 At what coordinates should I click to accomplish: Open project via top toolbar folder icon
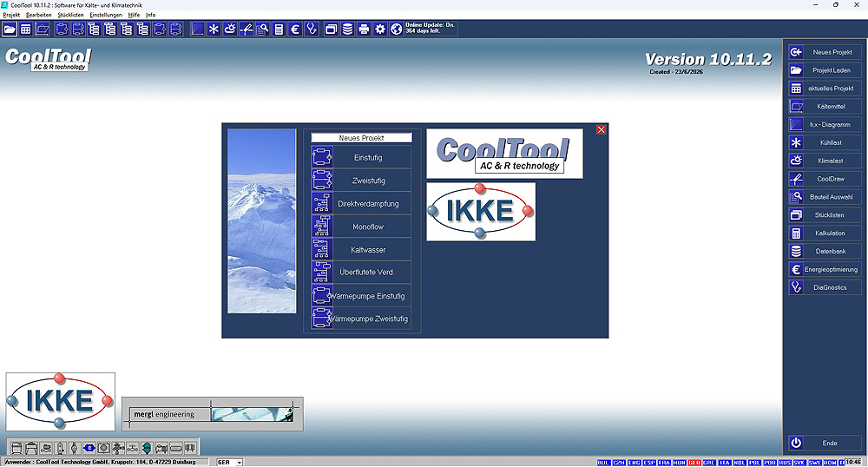pyautogui.click(x=10, y=30)
